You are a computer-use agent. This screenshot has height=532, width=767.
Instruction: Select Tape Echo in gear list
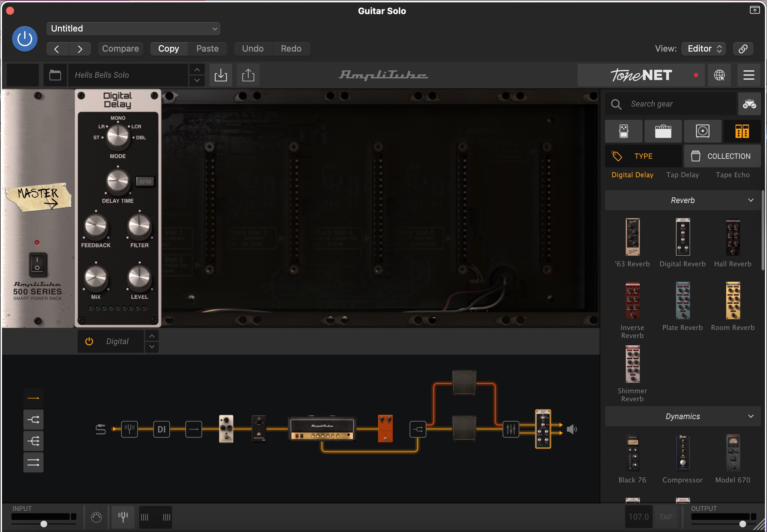coord(732,175)
